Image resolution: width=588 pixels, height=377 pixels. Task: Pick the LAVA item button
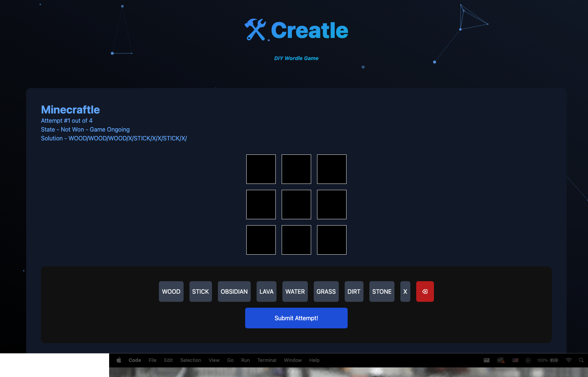pos(267,292)
